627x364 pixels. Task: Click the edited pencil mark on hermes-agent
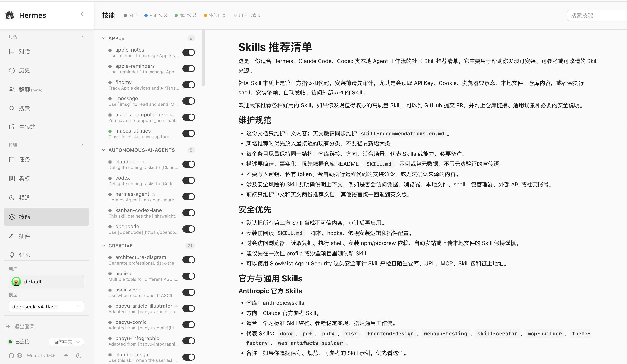pyautogui.click(x=153, y=194)
